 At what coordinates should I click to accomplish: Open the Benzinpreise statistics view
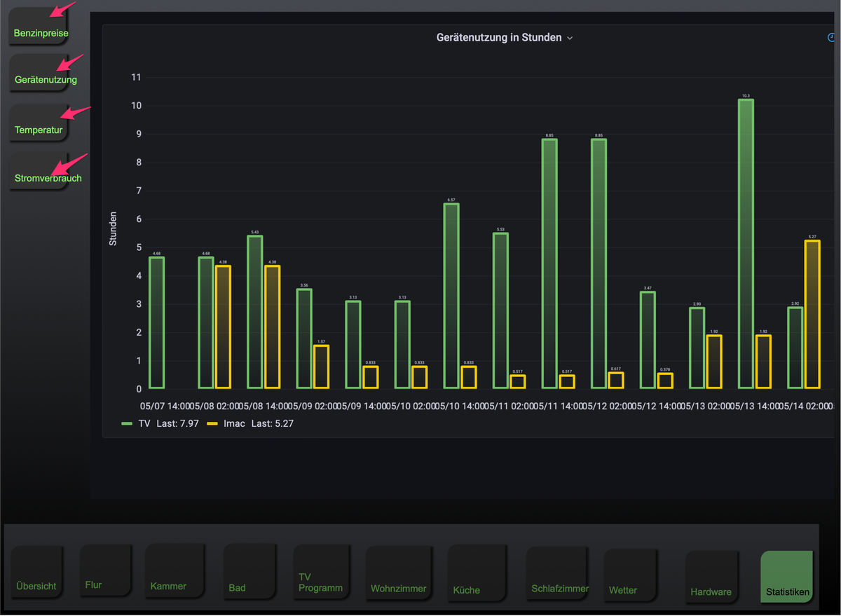coord(39,27)
